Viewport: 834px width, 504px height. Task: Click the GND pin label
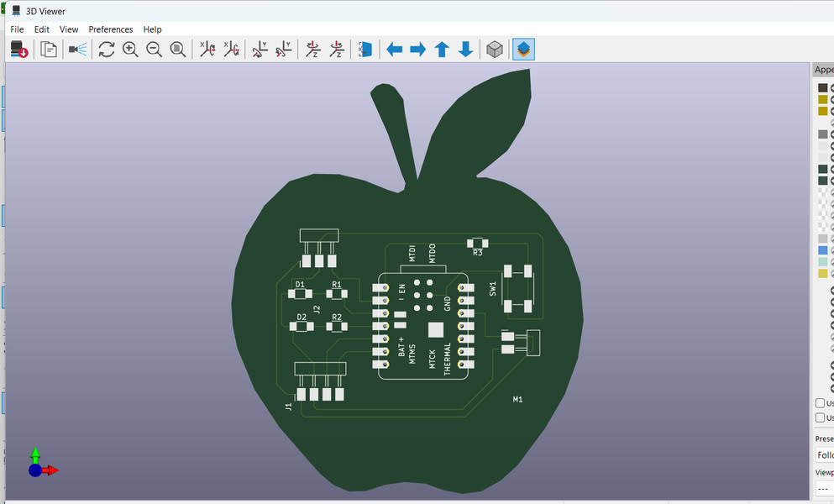click(x=448, y=303)
